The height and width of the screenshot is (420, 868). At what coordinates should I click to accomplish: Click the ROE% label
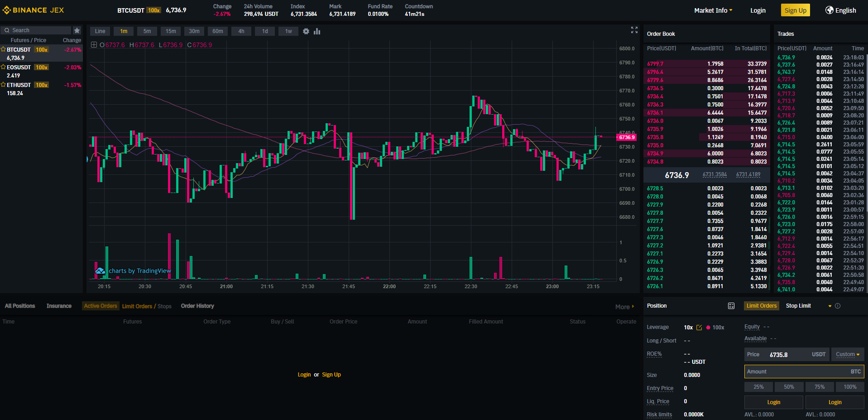pos(654,354)
